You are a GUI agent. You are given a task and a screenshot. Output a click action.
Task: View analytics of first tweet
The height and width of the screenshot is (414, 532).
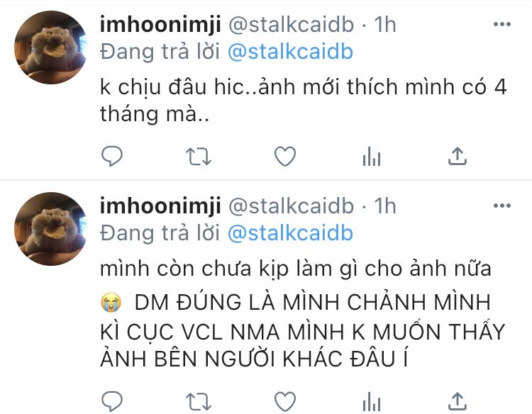(x=372, y=156)
